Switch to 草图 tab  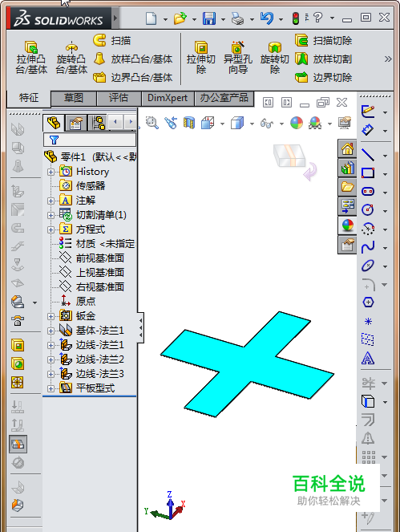click(74, 98)
